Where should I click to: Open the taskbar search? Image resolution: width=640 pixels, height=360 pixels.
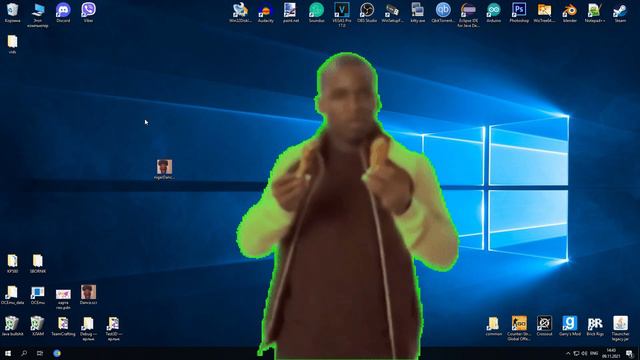pyautogui.click(x=24, y=353)
